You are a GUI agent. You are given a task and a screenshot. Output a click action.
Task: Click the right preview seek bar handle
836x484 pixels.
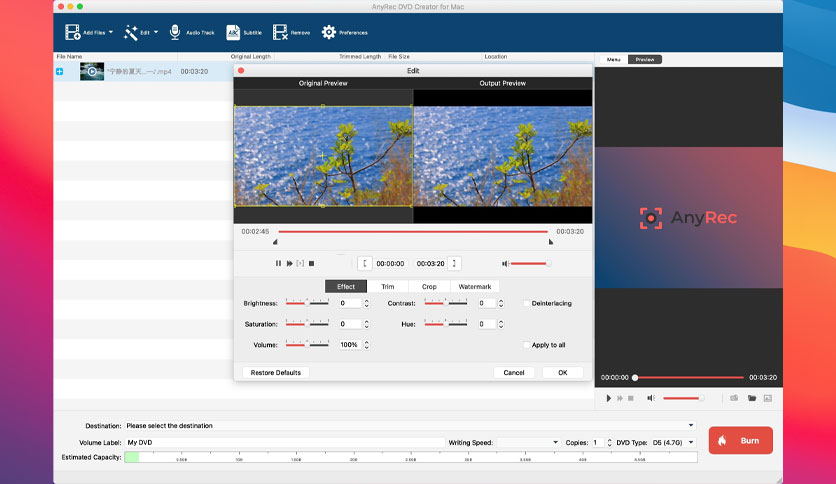pos(635,377)
